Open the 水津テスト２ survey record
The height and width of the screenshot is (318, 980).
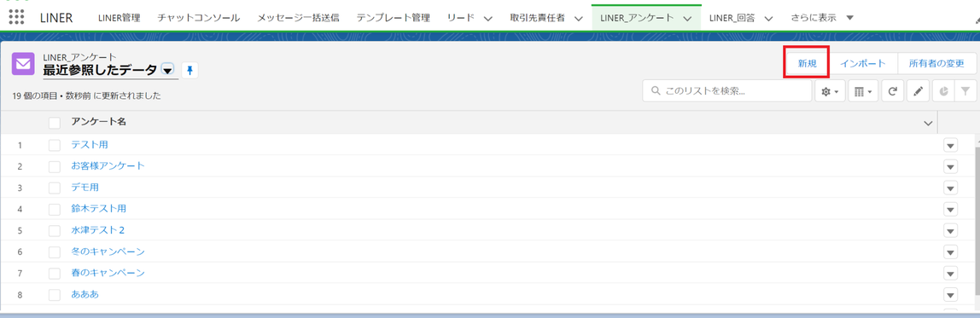98,230
